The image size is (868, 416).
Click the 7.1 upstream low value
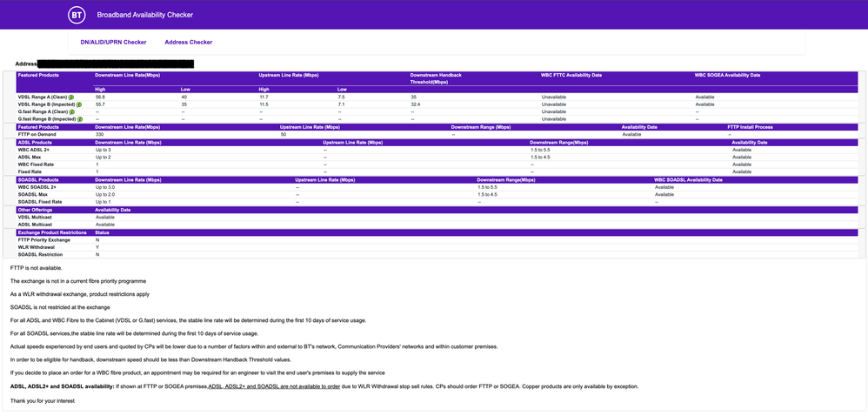click(340, 104)
